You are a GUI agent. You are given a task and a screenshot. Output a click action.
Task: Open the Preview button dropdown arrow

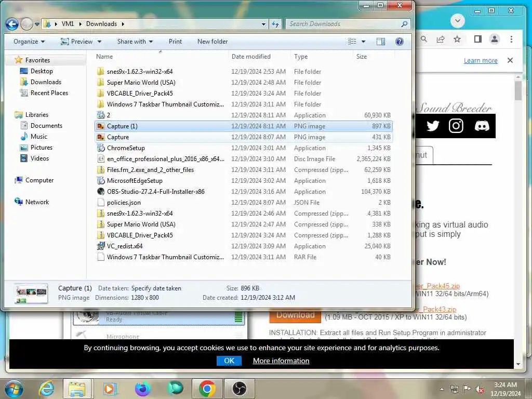click(x=99, y=42)
